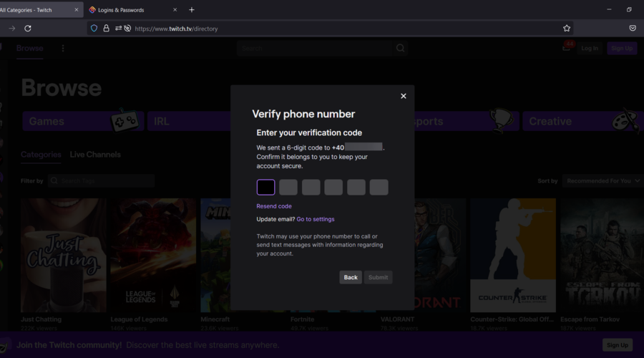Click the sixth verification code digit box
The width and height of the screenshot is (644, 358).
tap(379, 187)
